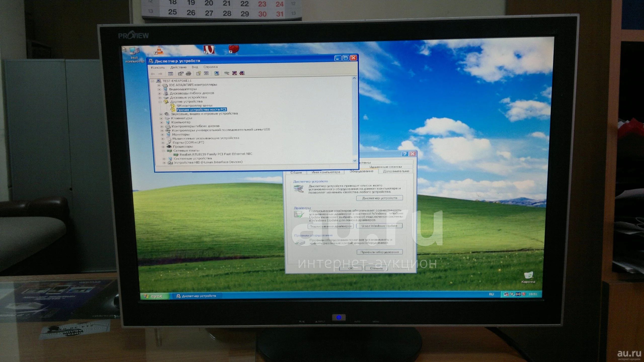Click the Диспетчер устройств title bar icon
This screenshot has height=362, width=644.
click(151, 61)
